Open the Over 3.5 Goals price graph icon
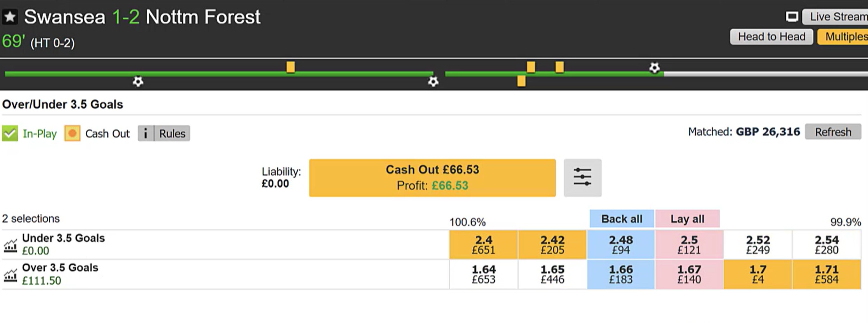Image resolution: width=868 pixels, height=323 pixels. [10, 275]
